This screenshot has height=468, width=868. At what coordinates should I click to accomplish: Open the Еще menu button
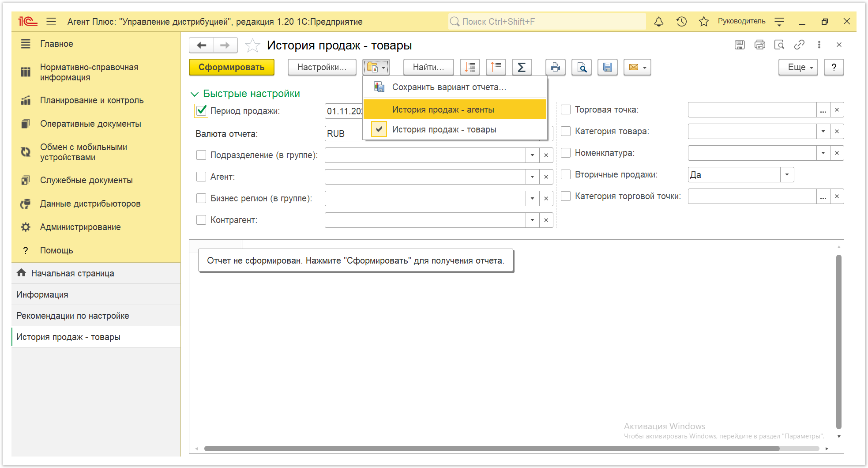[798, 67]
